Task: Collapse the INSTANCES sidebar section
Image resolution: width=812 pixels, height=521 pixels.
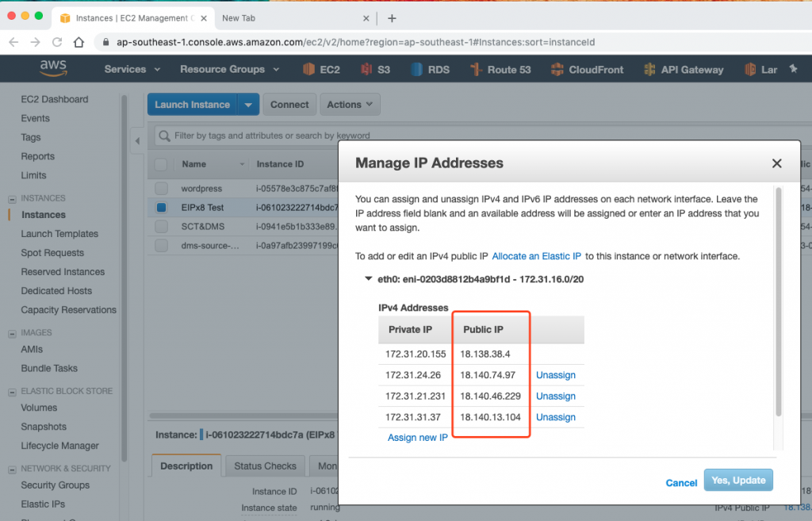Action: coord(12,199)
